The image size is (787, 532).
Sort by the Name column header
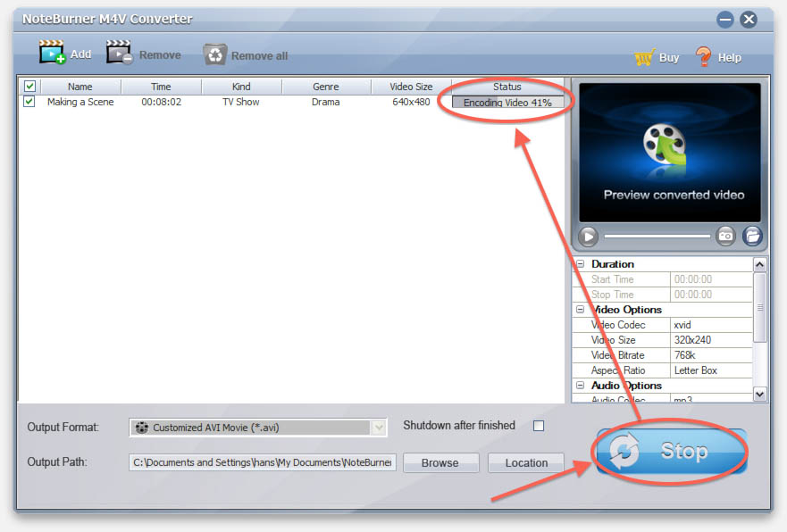point(80,87)
